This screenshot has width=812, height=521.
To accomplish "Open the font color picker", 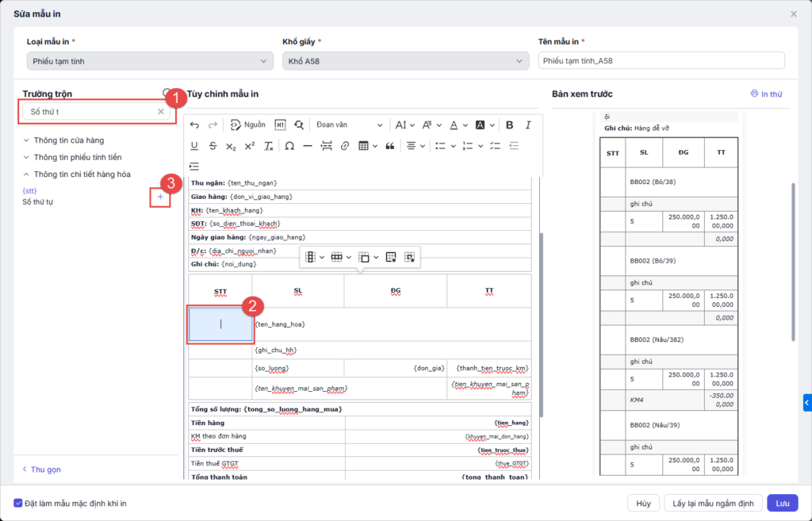I will point(458,125).
